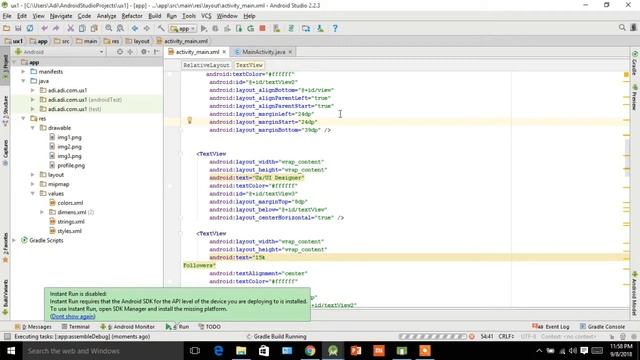The image size is (640, 360).
Task: Click the navigate Forward arrow
Action: 146,28
